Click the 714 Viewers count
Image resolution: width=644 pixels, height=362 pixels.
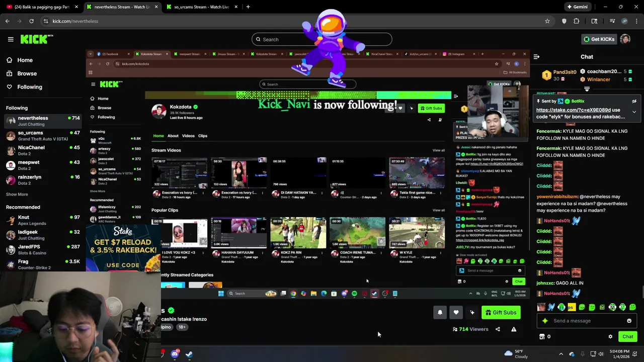click(x=470, y=329)
